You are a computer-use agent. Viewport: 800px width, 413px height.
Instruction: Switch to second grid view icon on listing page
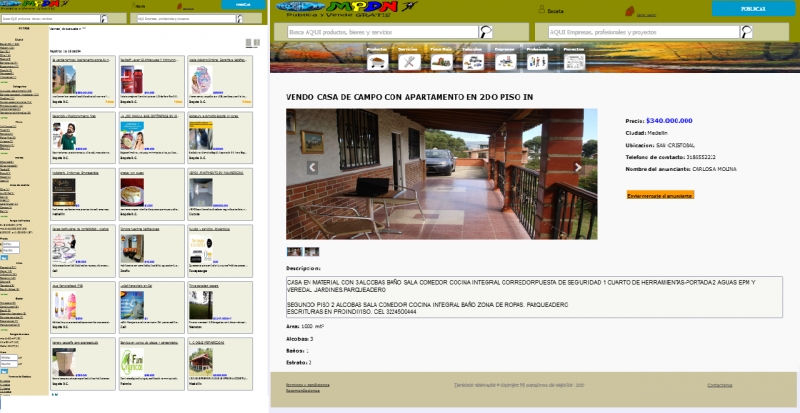257,43
